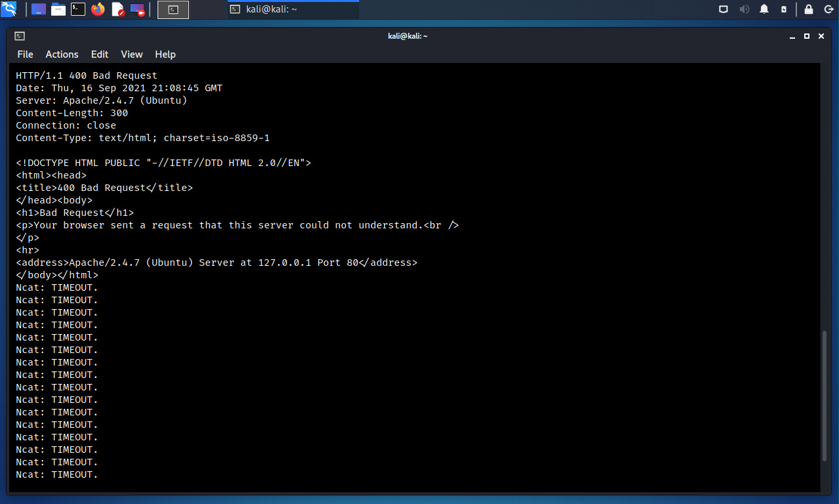Launch terminal emulator from panel launcher
Screen dimensions: 839x504
coord(78,9)
